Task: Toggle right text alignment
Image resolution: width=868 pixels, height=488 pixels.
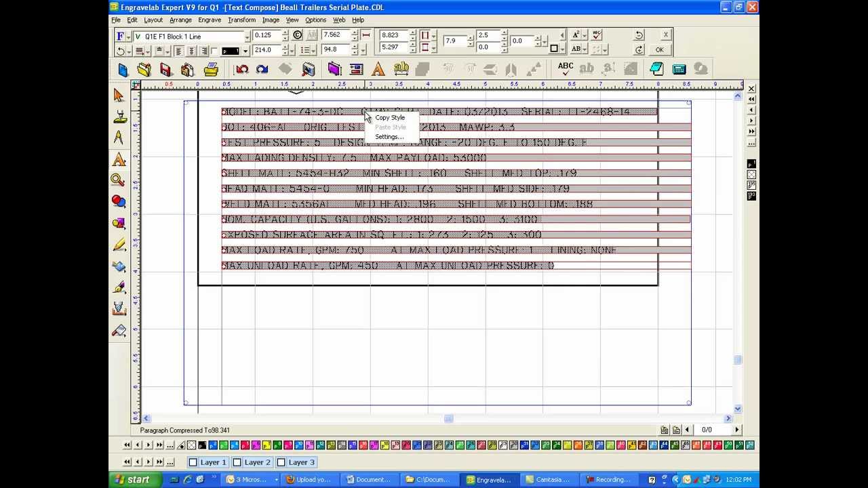Action: 204,51
